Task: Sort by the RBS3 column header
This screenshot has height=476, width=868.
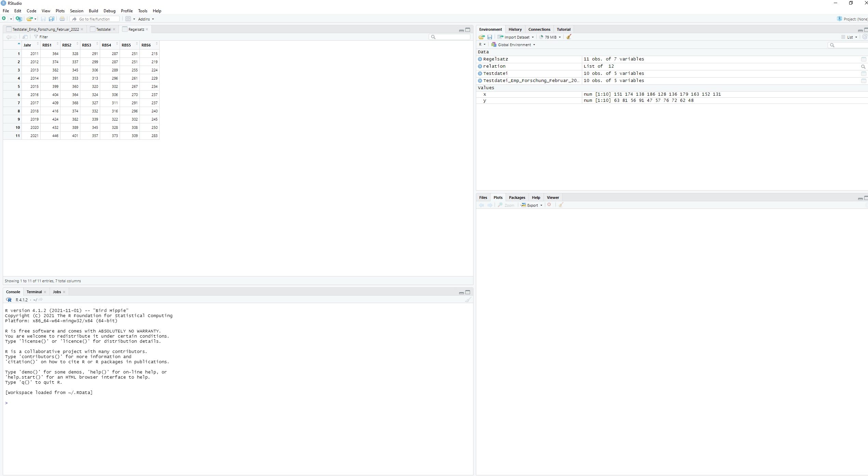Action: click(x=86, y=45)
